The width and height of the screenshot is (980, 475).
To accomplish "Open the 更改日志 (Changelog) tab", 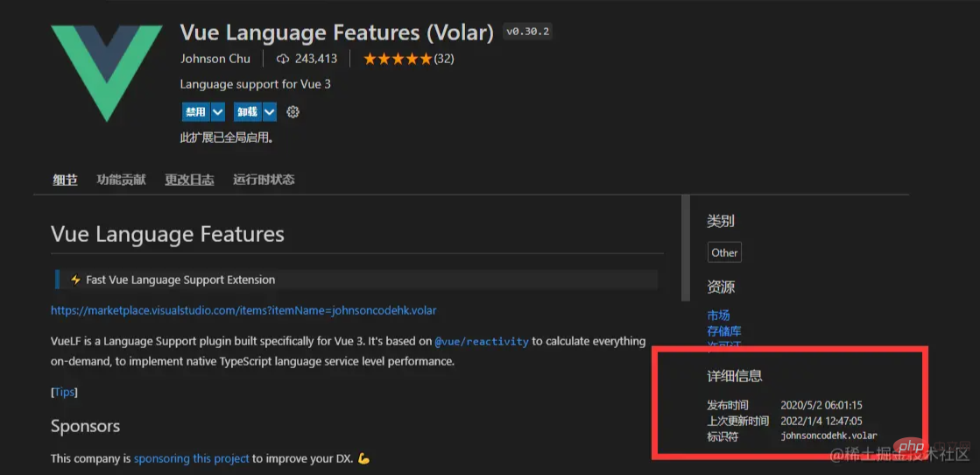I will 189,180.
